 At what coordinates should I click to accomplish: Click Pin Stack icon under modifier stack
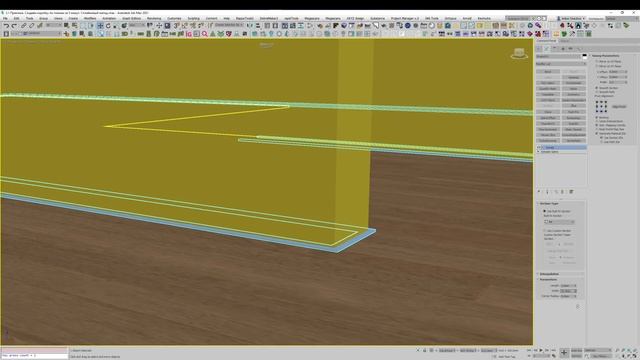539,191
